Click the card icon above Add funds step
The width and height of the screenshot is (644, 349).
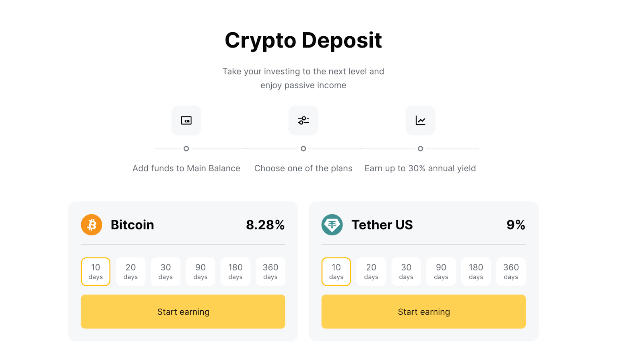coord(186,120)
